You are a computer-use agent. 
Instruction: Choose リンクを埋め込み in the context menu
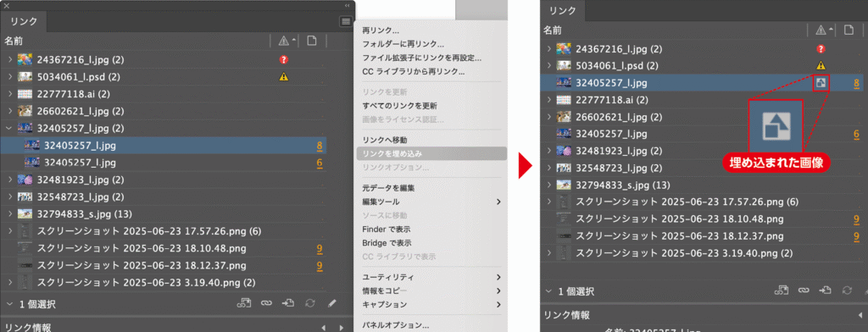(431, 153)
